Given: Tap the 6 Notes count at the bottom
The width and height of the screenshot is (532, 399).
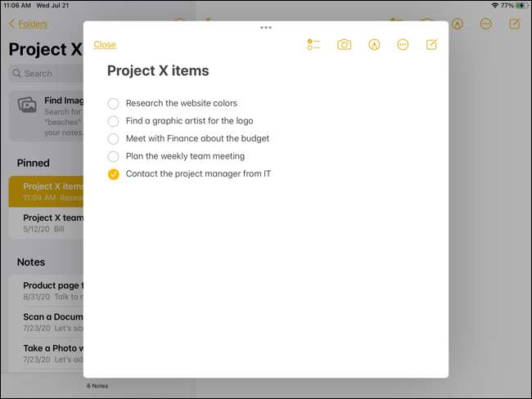Looking at the screenshot, I should (x=97, y=386).
